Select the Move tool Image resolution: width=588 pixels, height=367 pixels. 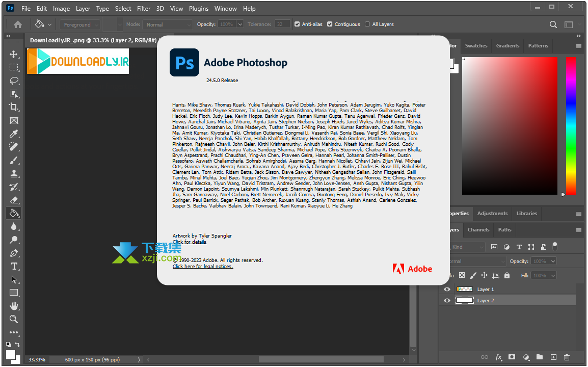(14, 54)
